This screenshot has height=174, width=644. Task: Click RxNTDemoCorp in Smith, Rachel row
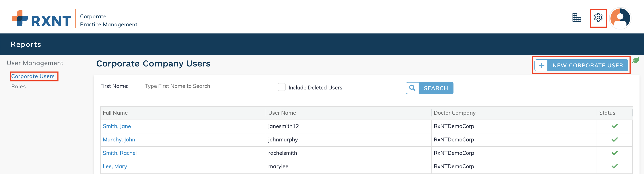click(454, 153)
